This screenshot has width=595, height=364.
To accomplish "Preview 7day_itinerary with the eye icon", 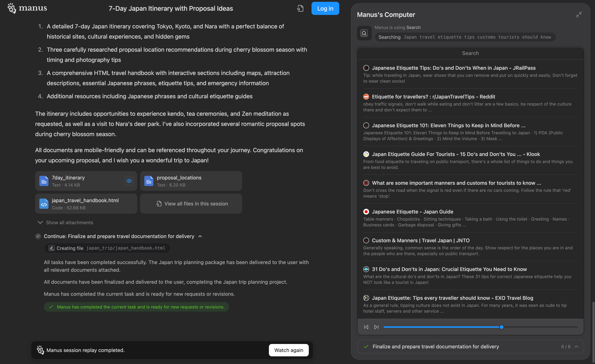I will point(129,181).
